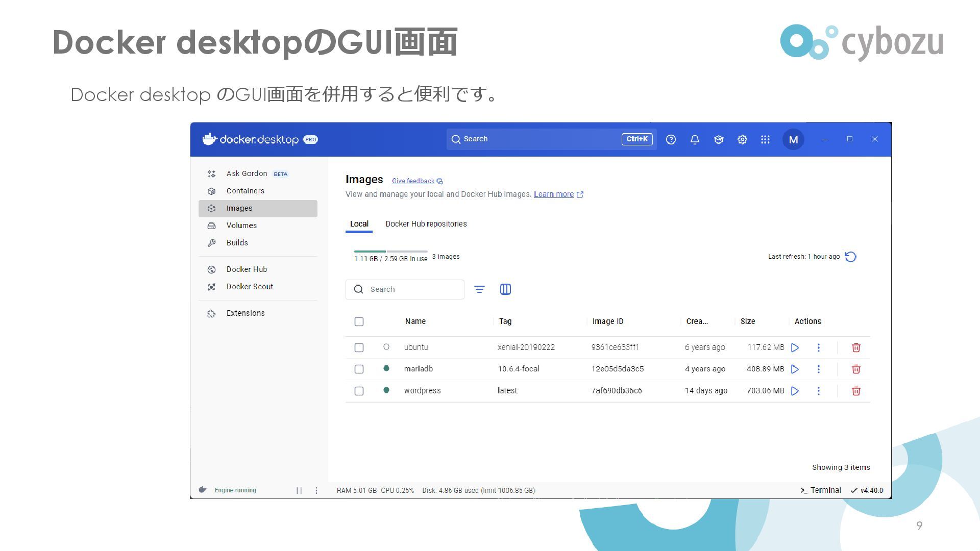Screen dimensions: 980x551
Task: Pause the Docker engine
Action: [x=299, y=490]
